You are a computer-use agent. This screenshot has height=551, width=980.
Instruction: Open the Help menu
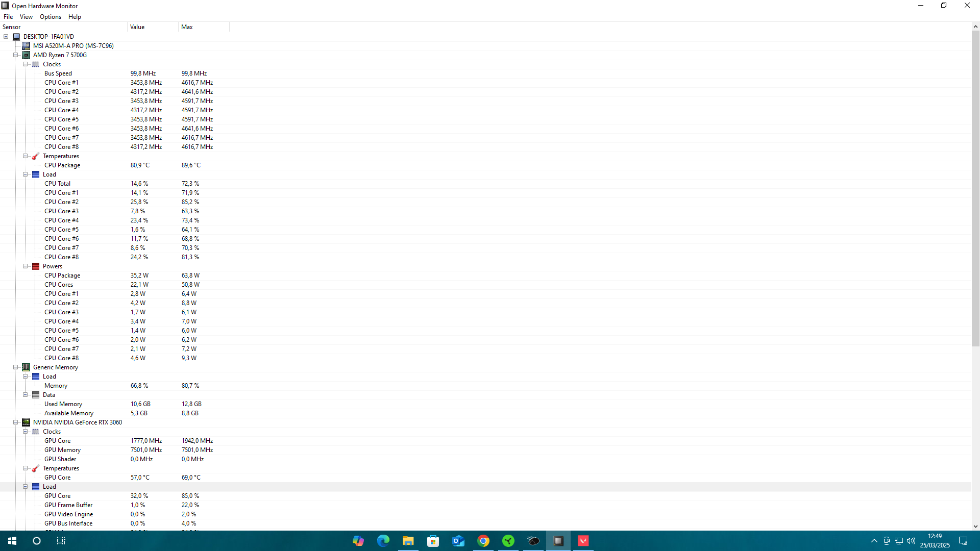click(75, 17)
